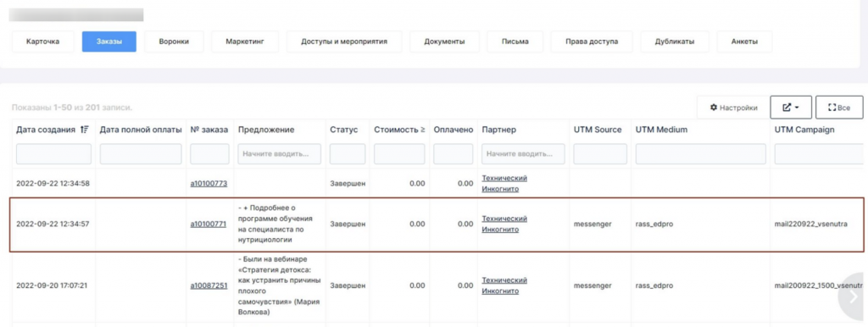Open the Документы tab
This screenshot has width=868, height=327.
444,42
